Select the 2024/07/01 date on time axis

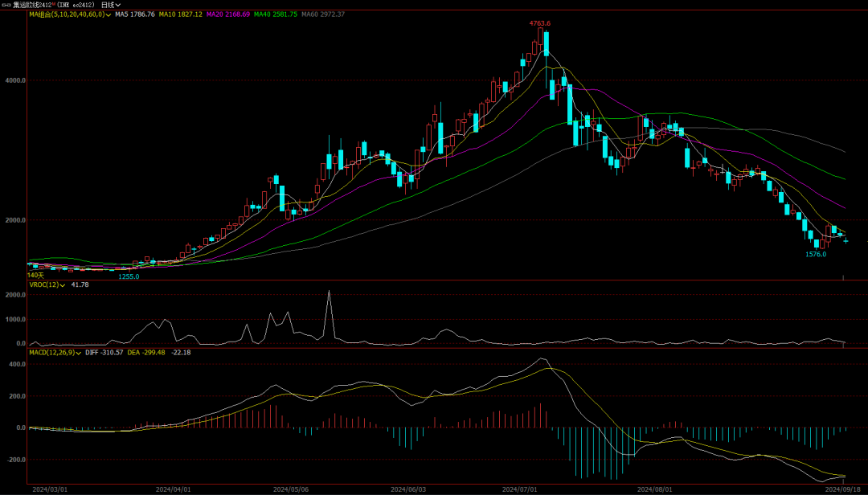tap(518, 489)
